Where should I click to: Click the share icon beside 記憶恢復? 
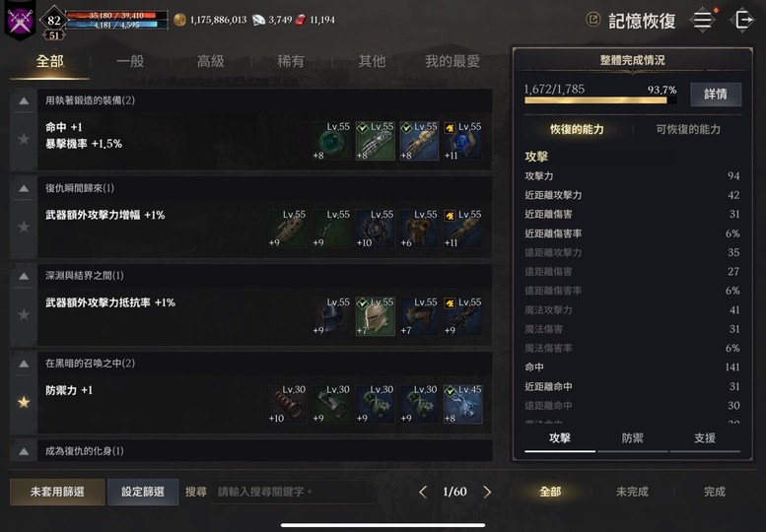tap(593, 20)
